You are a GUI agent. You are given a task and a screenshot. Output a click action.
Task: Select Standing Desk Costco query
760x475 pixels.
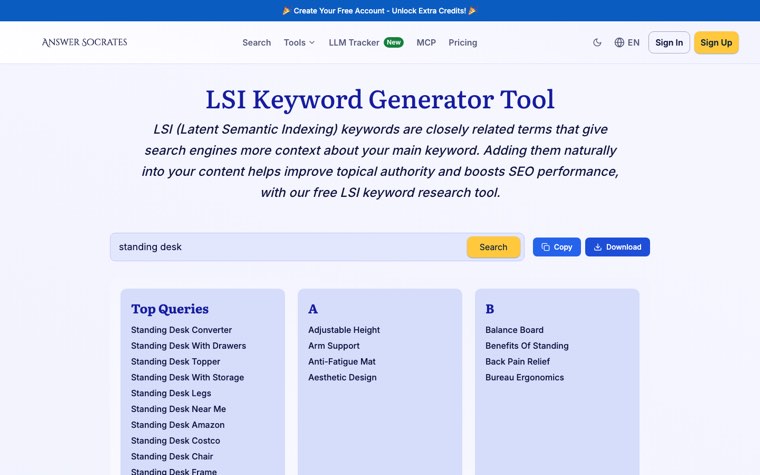coord(175,441)
